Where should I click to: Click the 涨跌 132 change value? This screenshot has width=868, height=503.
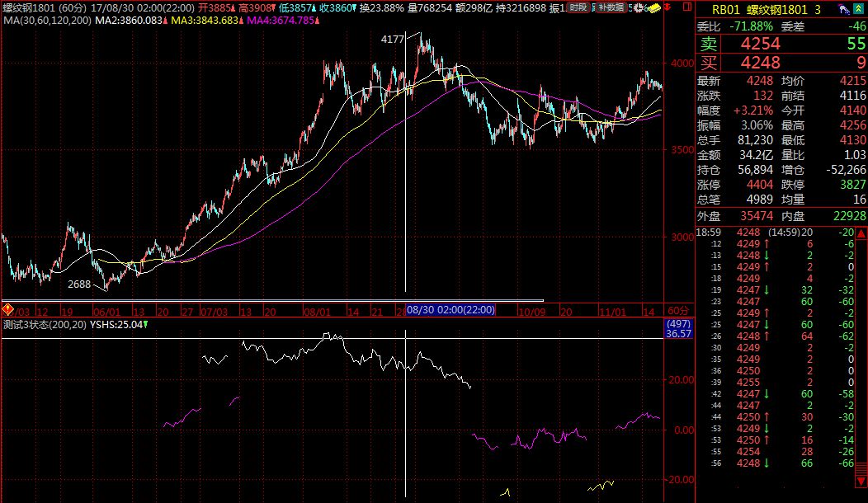coord(763,96)
